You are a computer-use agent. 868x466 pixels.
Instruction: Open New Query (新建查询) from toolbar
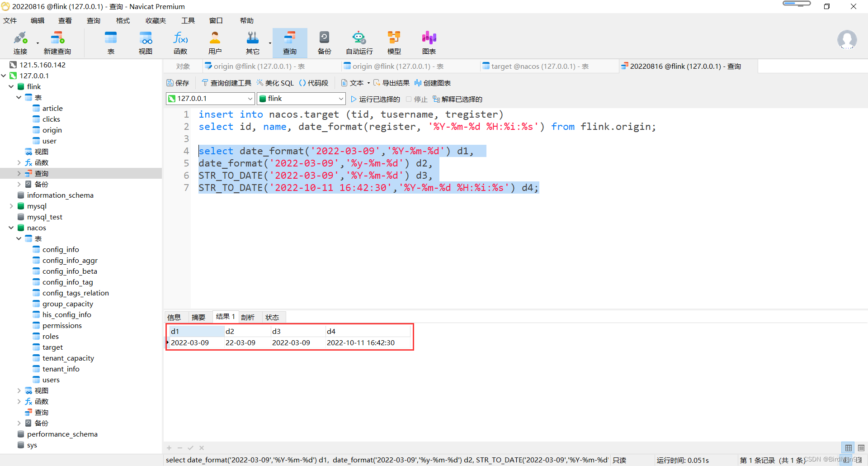coord(57,43)
